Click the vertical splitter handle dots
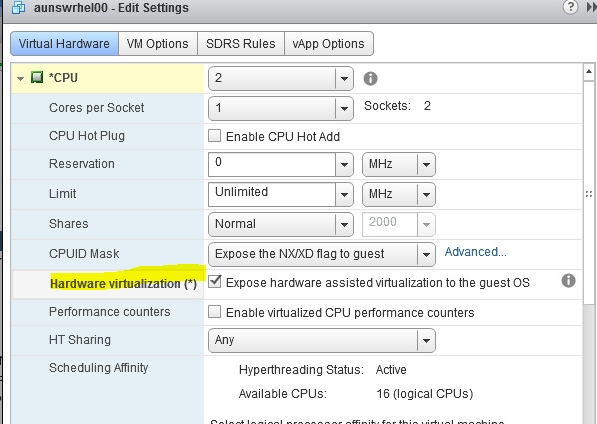This screenshot has width=597, height=424. 589,194
